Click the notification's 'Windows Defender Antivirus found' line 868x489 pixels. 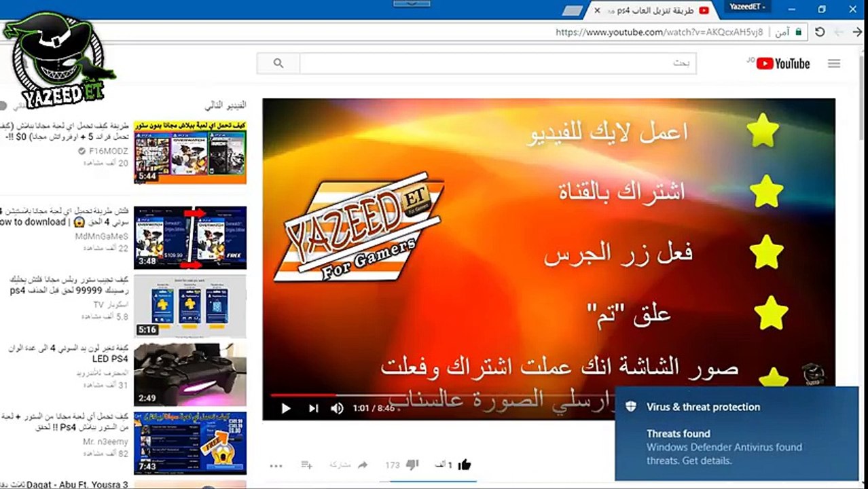tap(724, 448)
